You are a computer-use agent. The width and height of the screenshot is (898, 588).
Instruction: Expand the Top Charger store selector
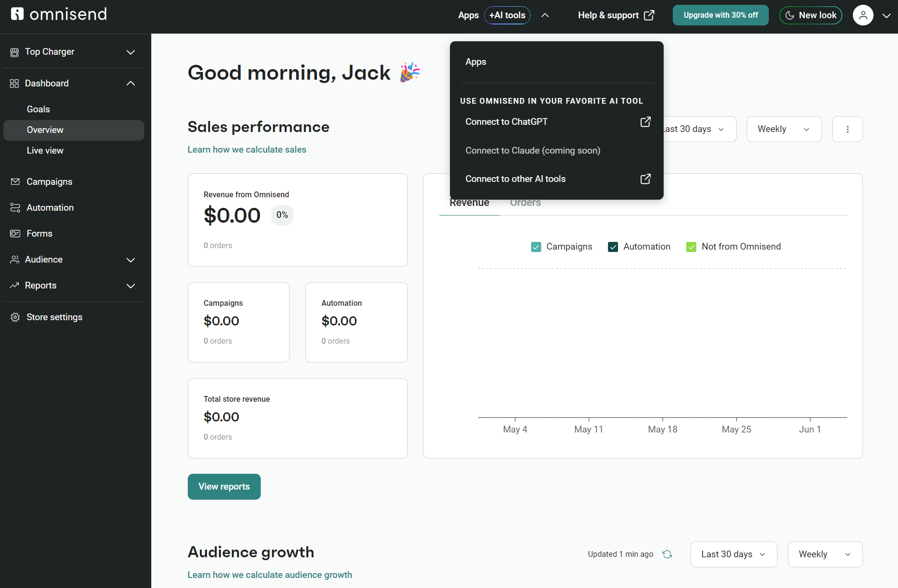point(131,52)
